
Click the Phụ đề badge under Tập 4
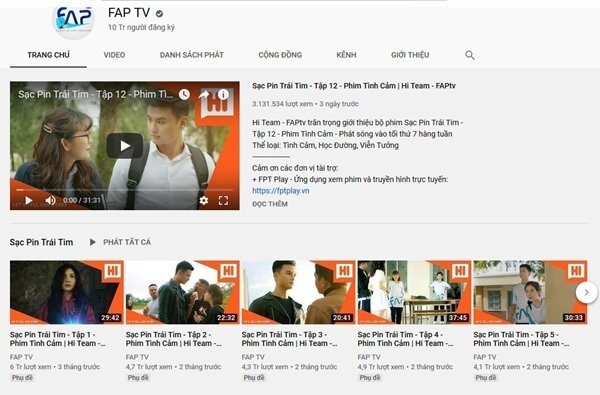coord(370,377)
